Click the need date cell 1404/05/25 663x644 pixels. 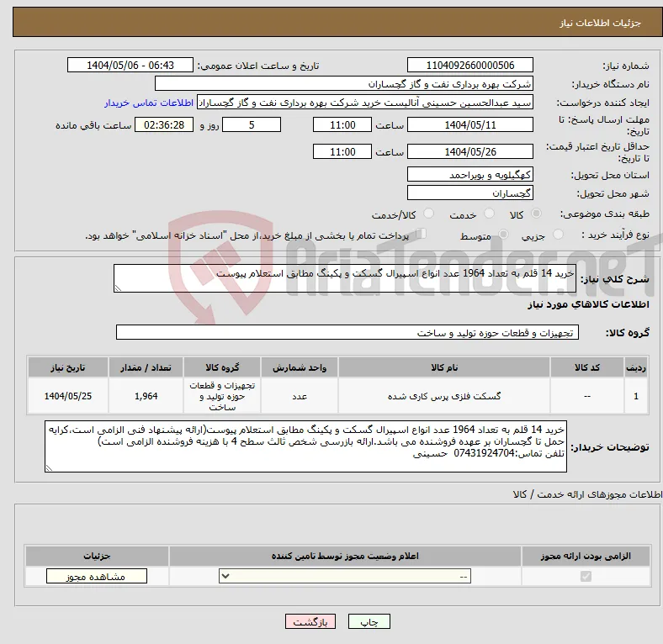point(68,396)
